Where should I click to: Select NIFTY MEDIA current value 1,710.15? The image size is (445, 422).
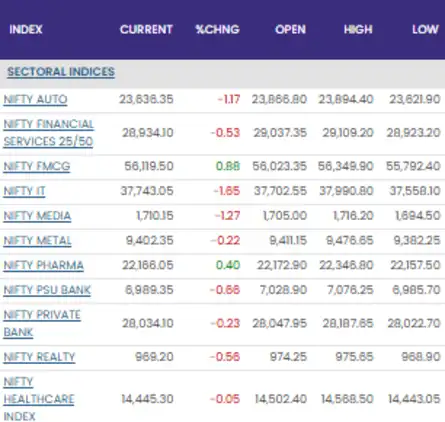(x=155, y=216)
